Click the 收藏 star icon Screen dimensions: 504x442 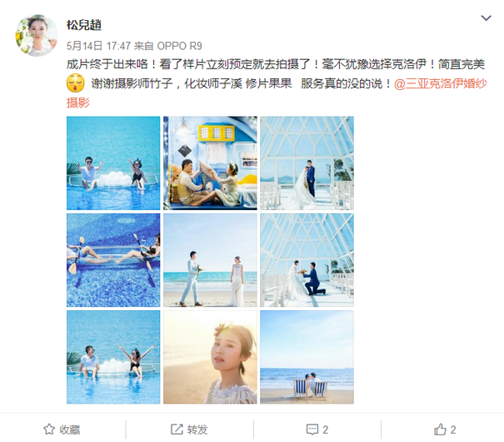(49, 429)
